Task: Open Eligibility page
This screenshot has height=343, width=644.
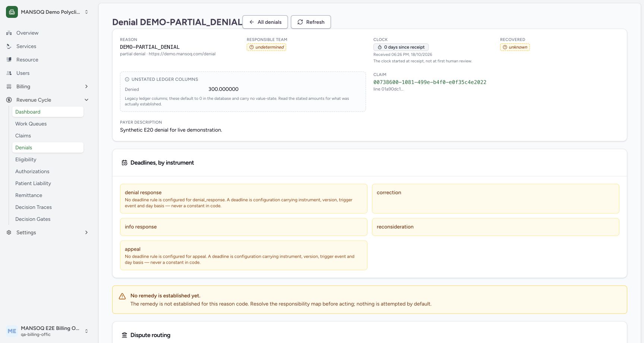Action: click(x=48, y=159)
